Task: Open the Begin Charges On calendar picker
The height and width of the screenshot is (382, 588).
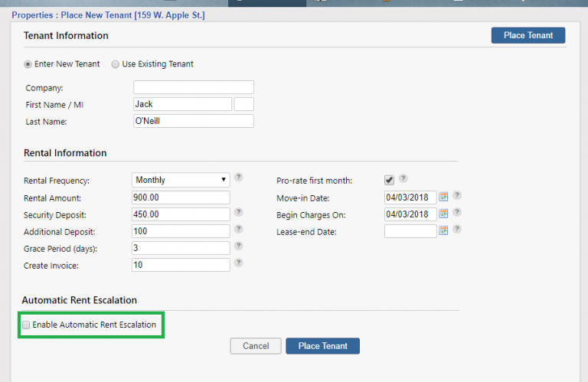Action: 443,214
